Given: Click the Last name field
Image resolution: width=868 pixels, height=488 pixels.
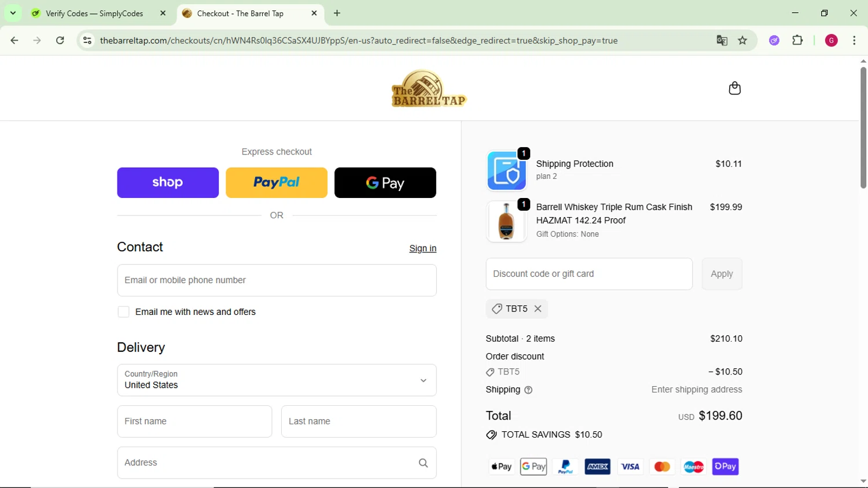Looking at the screenshot, I should tap(359, 421).
